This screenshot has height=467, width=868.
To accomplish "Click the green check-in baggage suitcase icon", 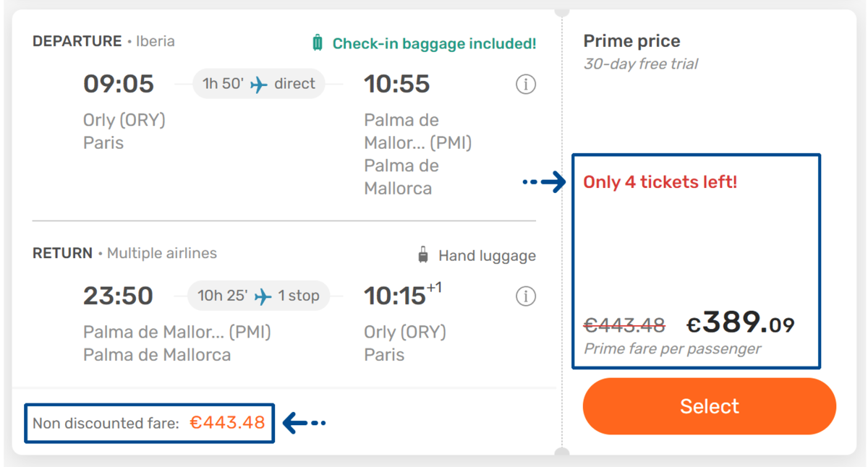I will click(318, 43).
